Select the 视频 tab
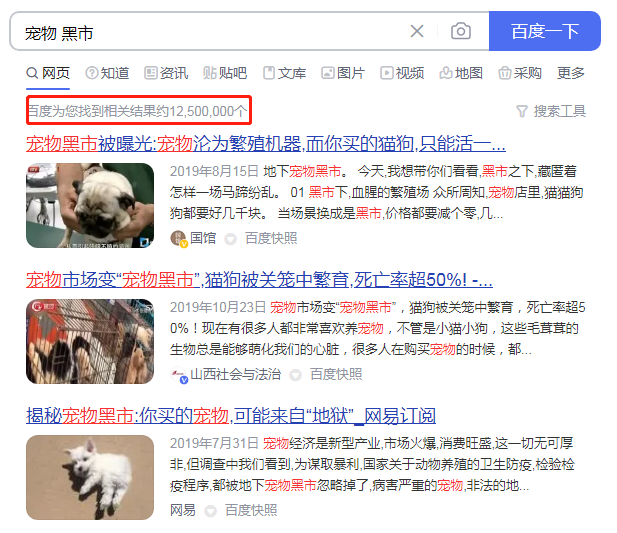Image resolution: width=617 pixels, height=533 pixels. (x=402, y=73)
